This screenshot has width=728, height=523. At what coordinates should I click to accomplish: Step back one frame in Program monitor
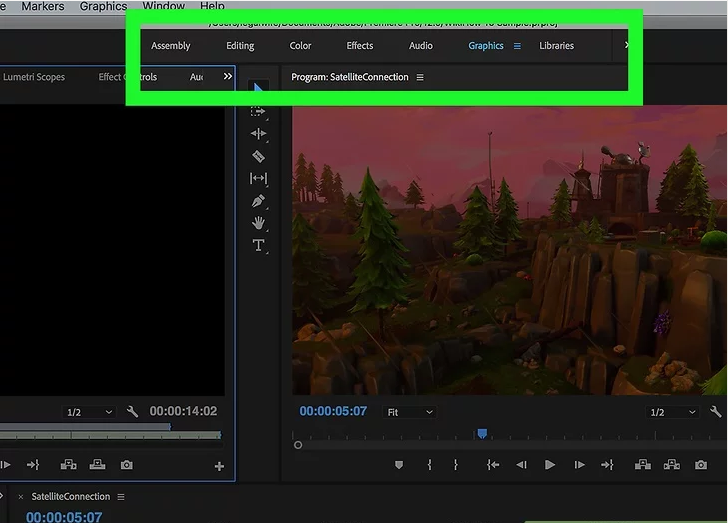521,465
